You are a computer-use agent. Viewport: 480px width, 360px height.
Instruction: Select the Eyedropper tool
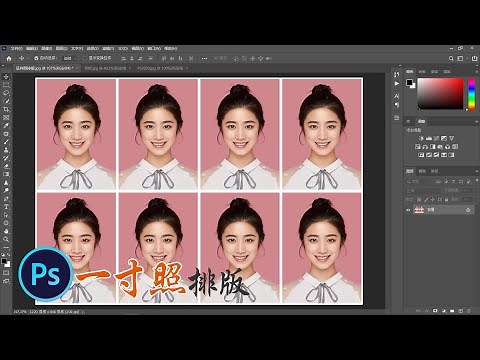click(6, 126)
